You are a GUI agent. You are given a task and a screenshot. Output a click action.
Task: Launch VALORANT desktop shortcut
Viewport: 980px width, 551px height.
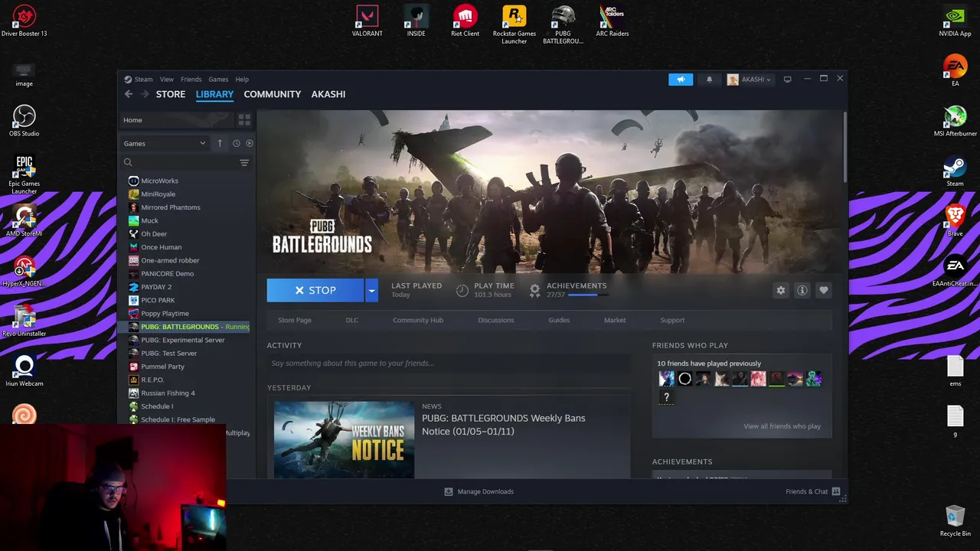click(367, 21)
